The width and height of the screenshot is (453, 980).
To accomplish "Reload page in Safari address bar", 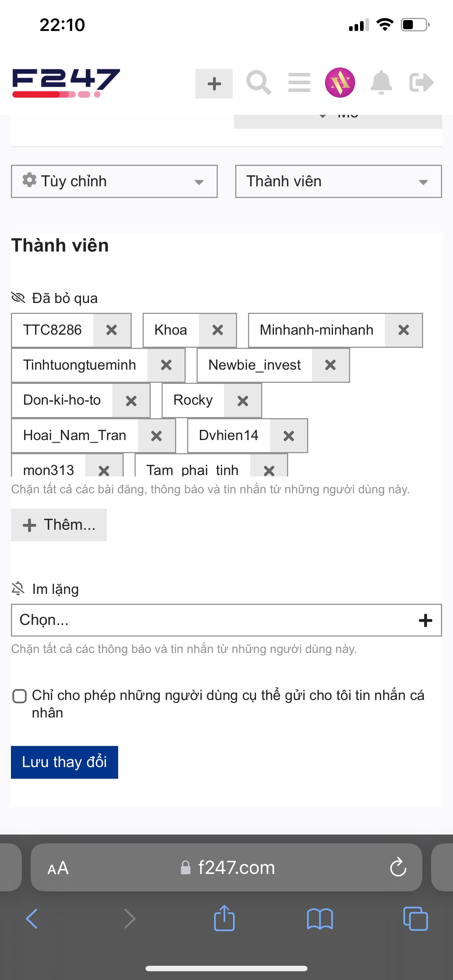I will coord(398,867).
